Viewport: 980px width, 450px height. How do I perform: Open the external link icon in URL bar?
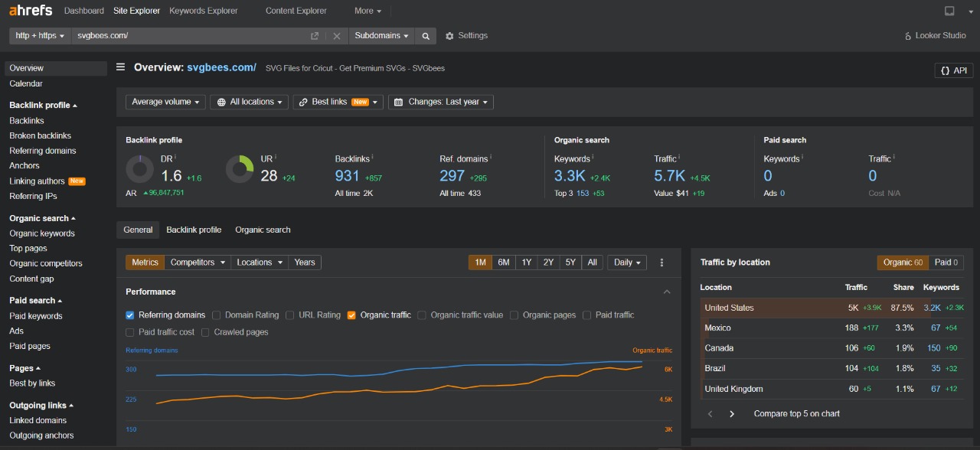tap(315, 36)
